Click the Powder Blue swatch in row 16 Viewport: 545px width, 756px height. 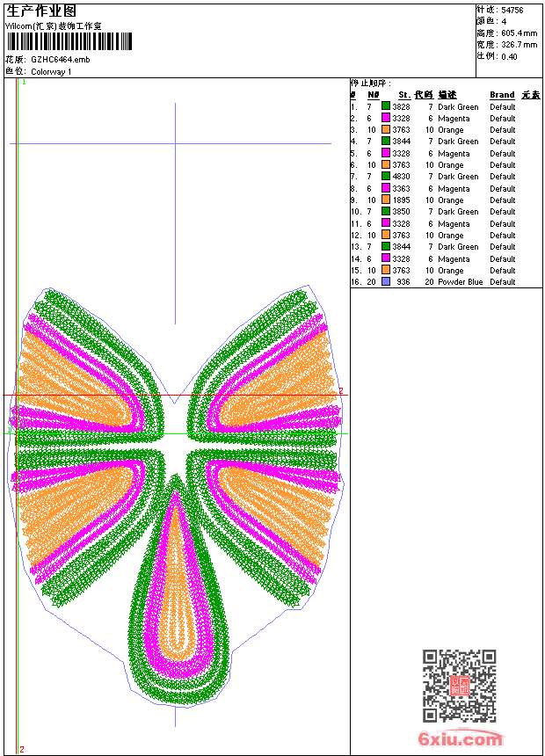(x=386, y=281)
